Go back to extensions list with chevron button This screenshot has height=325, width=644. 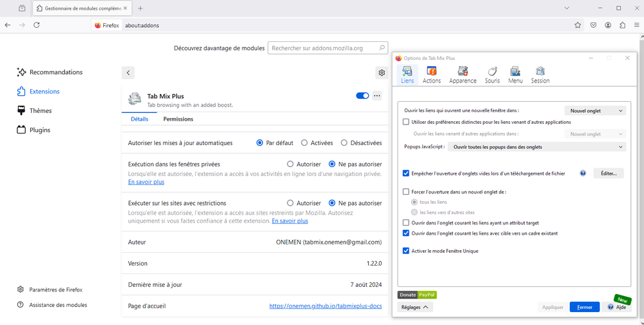tap(128, 73)
